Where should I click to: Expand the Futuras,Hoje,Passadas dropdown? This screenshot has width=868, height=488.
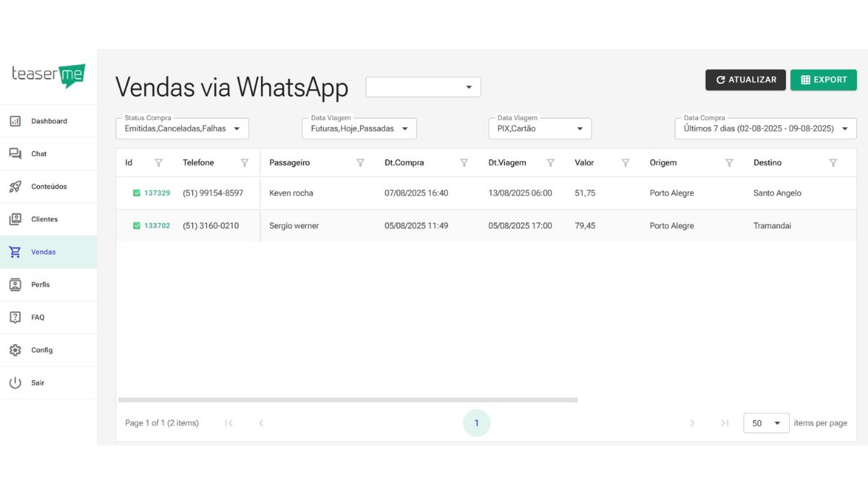359,129
